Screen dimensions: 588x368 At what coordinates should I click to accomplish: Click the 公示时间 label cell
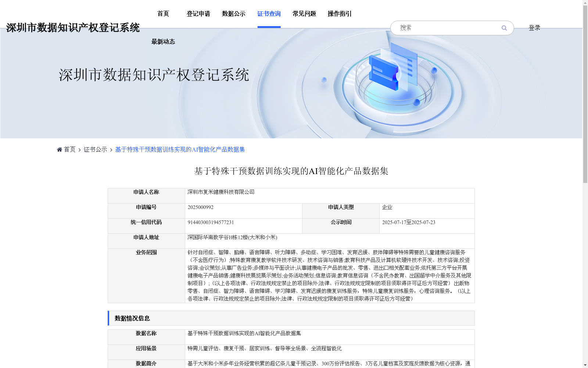click(341, 226)
